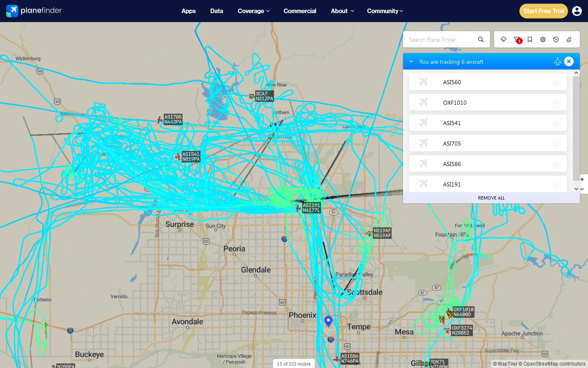Open map settings gear icon
Viewport: 588px width, 368px height.
tap(543, 40)
